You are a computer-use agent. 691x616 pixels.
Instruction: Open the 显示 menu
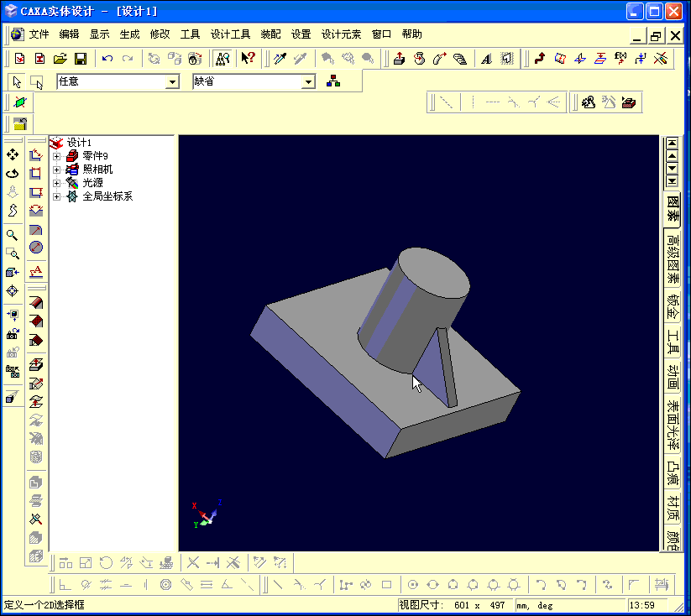pos(100,34)
